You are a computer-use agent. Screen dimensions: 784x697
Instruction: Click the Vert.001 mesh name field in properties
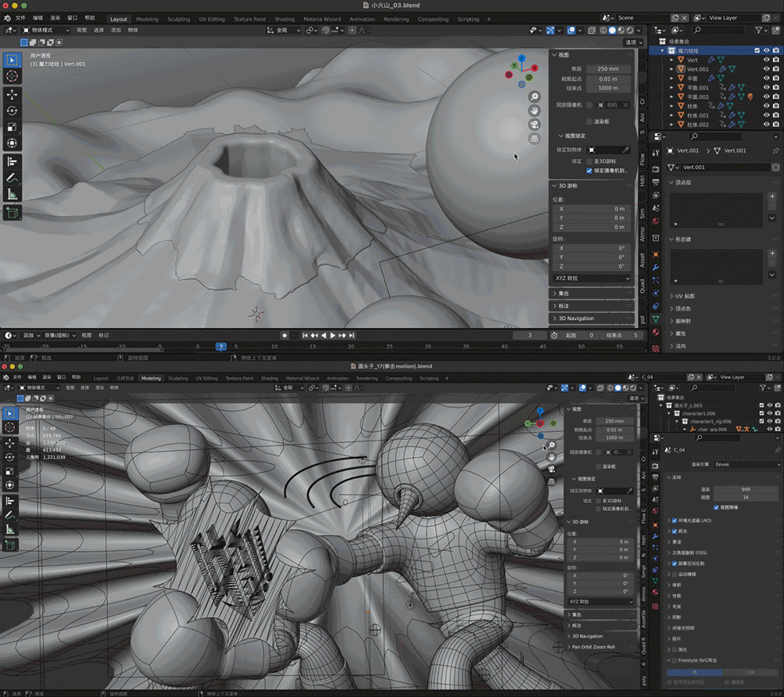click(724, 168)
